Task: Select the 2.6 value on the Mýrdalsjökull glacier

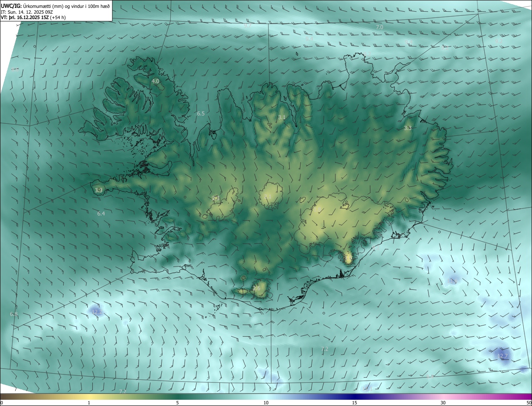Action: [256, 288]
